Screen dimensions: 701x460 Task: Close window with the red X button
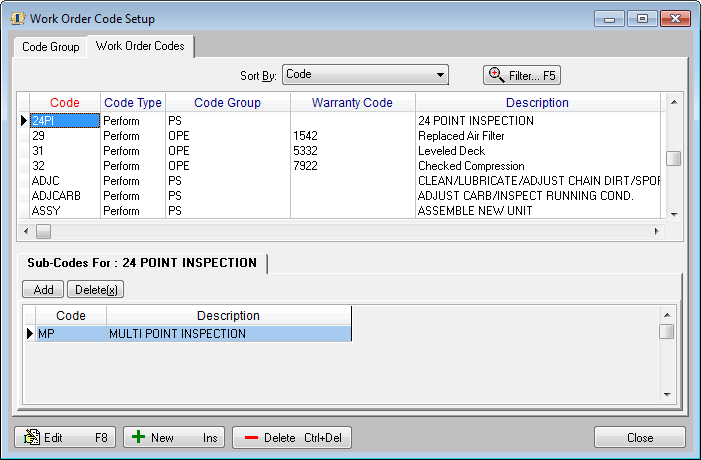tap(675, 19)
